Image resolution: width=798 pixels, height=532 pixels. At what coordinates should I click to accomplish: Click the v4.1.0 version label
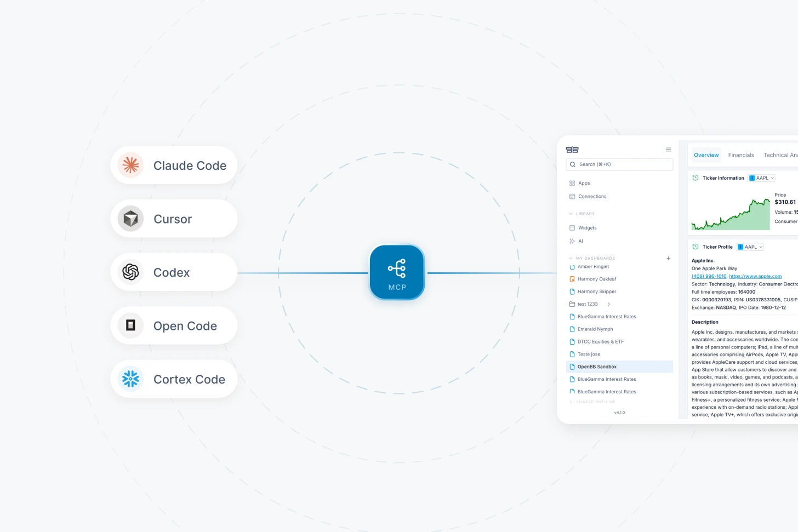click(619, 413)
